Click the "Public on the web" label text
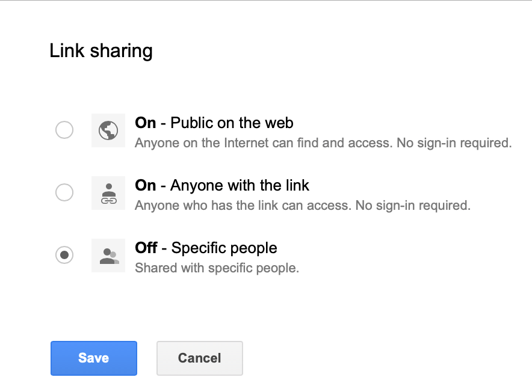Screen dimensions: 532x392 [x=232, y=123]
